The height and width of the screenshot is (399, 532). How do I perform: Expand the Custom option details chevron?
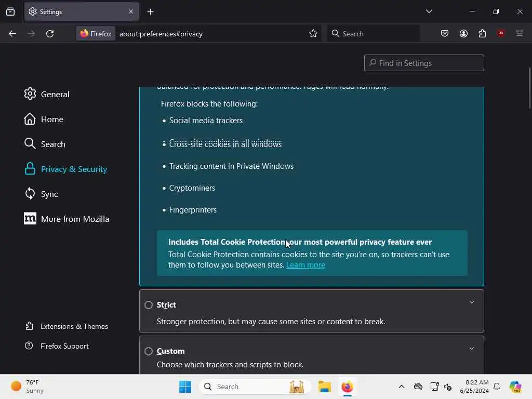tap(472, 349)
